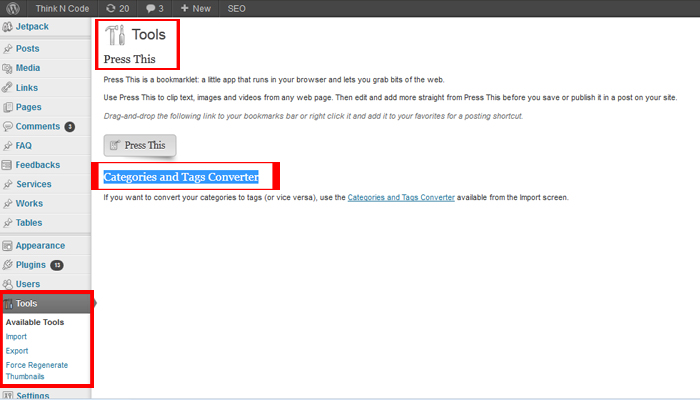Select the Tools menu label
Viewport: 700px width, 400px height.
click(26, 303)
